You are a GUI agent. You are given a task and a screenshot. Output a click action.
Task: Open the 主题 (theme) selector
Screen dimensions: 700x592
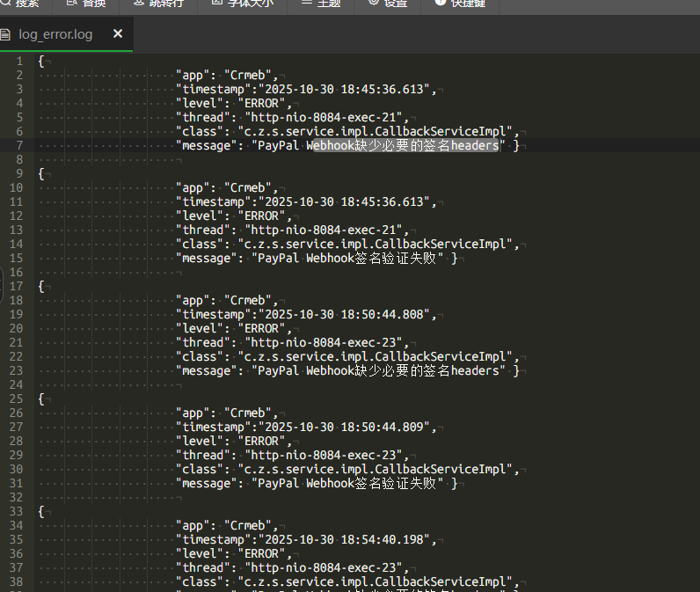coord(320,4)
